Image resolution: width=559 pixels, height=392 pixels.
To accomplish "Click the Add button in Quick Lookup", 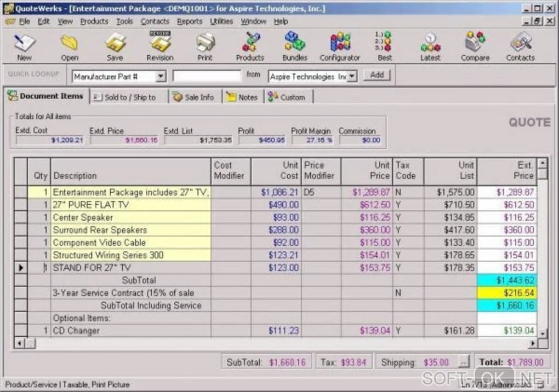I will pos(377,75).
